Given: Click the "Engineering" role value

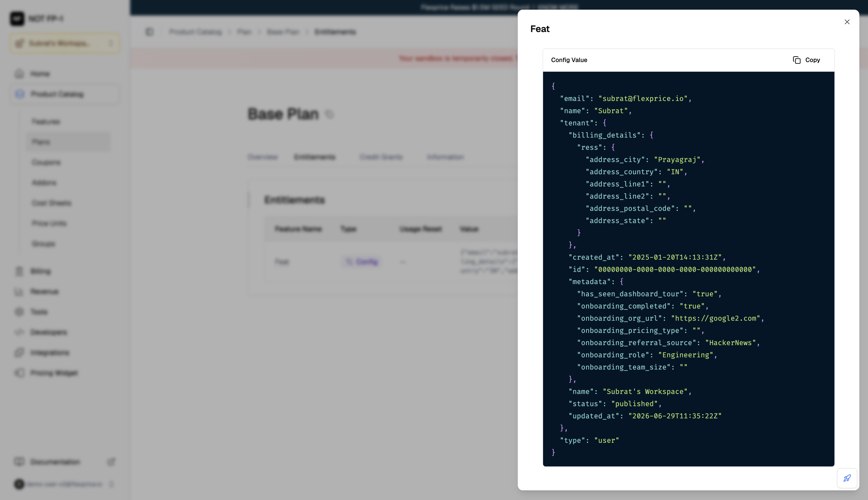Looking at the screenshot, I should coord(685,355).
